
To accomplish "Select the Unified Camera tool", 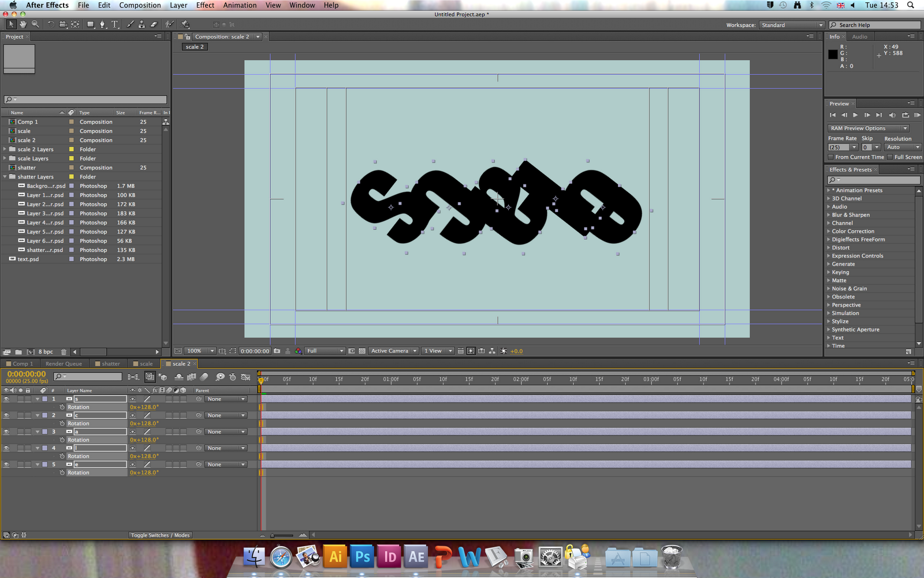I will coord(63,24).
